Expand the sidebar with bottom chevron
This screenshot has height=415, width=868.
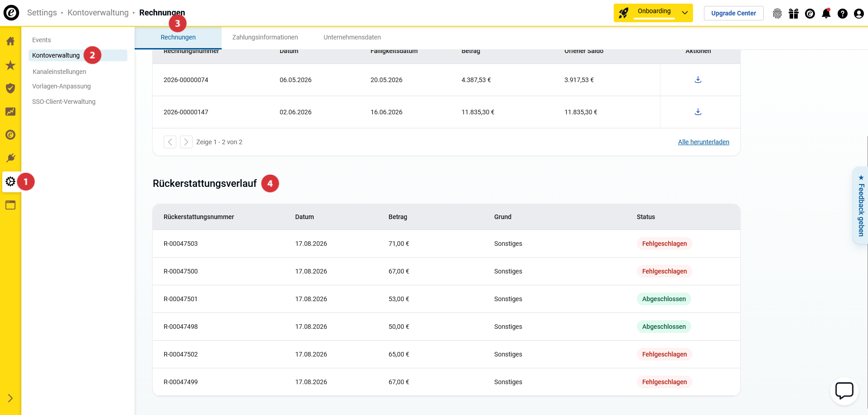click(10, 398)
